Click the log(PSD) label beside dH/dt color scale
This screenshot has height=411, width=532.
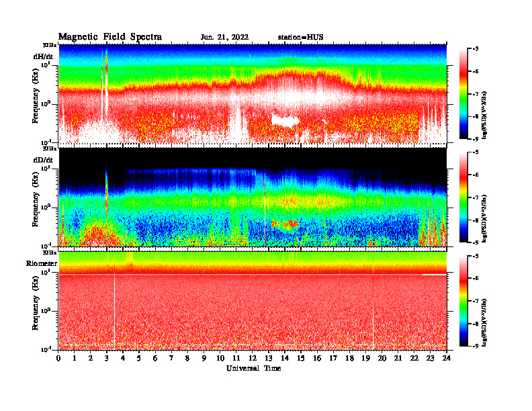coord(484,114)
